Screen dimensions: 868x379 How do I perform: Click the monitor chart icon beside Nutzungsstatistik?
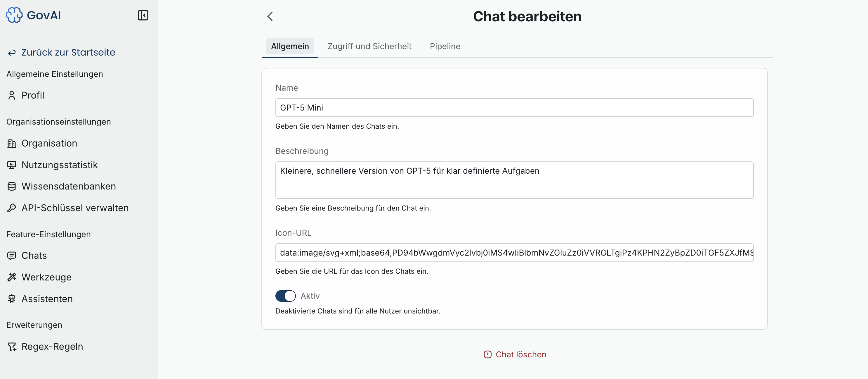(x=12, y=165)
